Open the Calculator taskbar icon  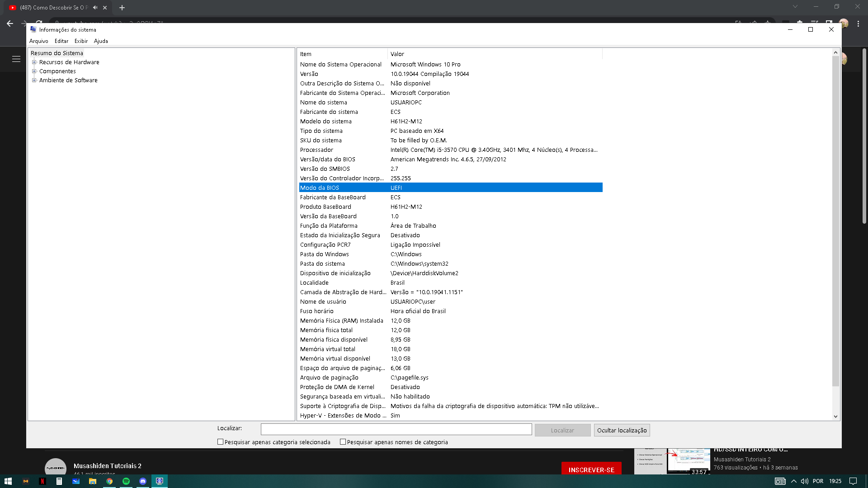[x=59, y=481]
